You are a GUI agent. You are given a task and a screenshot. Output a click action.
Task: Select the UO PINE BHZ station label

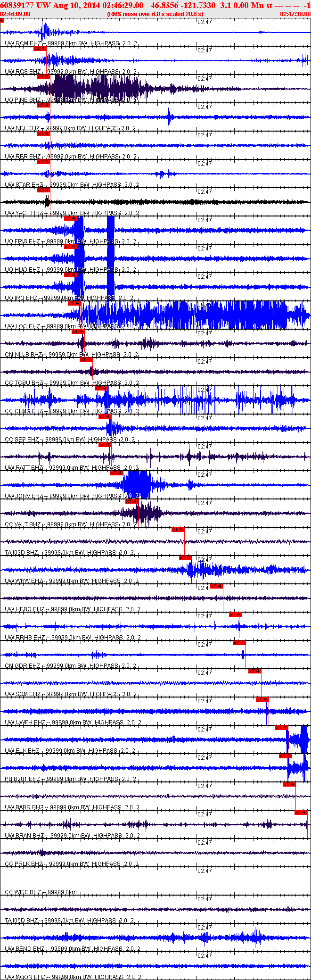(23, 100)
